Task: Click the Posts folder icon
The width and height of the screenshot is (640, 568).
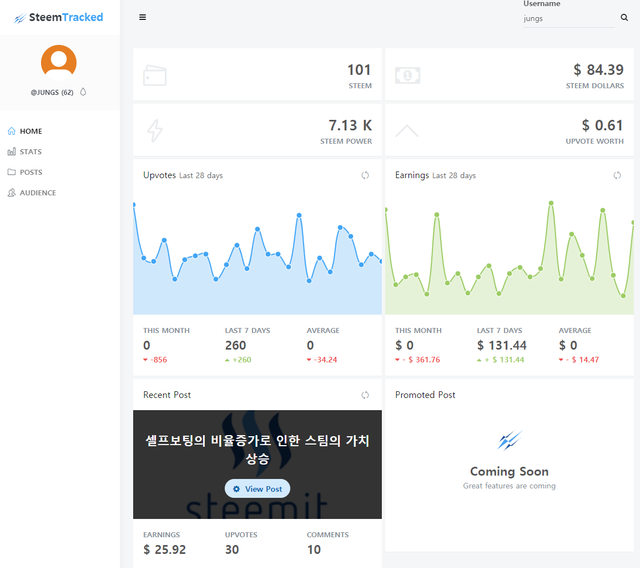Action: click(11, 172)
